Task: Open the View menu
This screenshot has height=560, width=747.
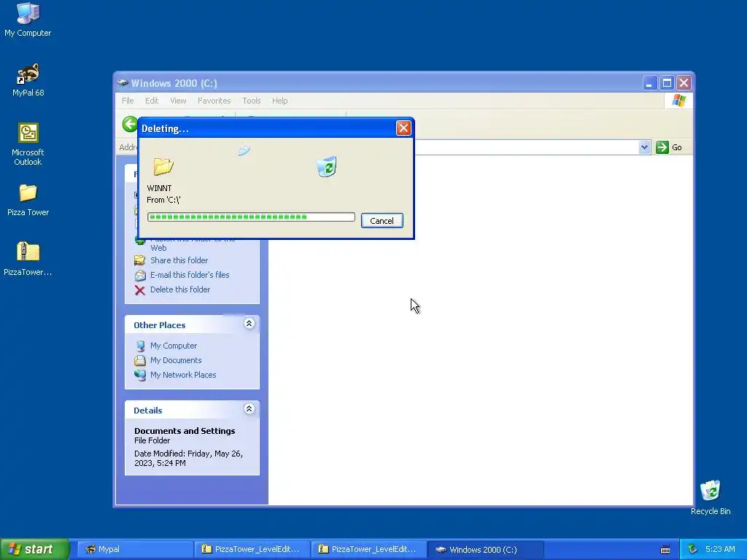Action: [x=178, y=101]
